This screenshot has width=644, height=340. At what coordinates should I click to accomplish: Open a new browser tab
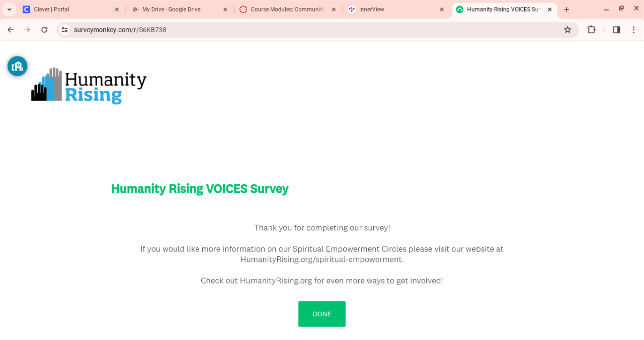click(567, 10)
